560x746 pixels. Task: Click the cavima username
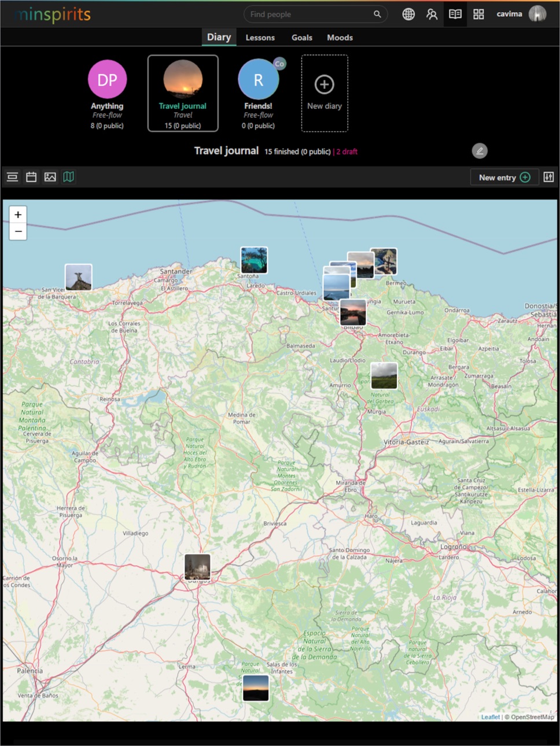[x=509, y=14]
